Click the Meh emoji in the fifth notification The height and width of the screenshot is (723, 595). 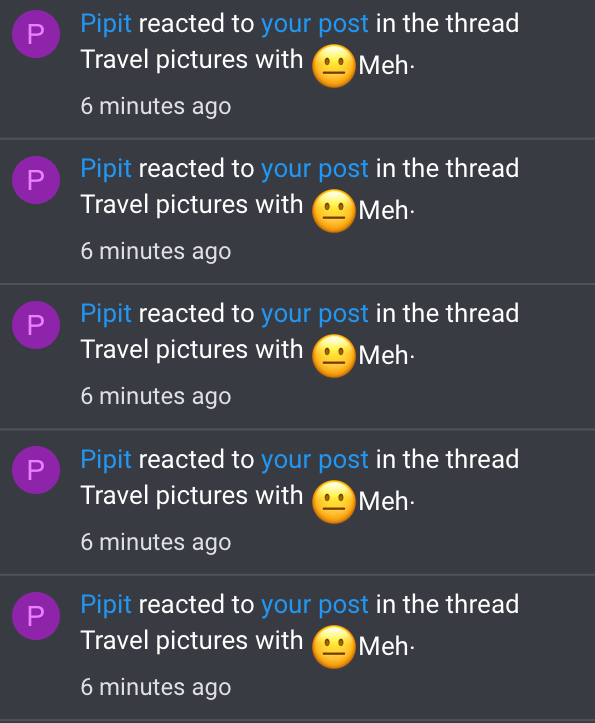(333, 647)
